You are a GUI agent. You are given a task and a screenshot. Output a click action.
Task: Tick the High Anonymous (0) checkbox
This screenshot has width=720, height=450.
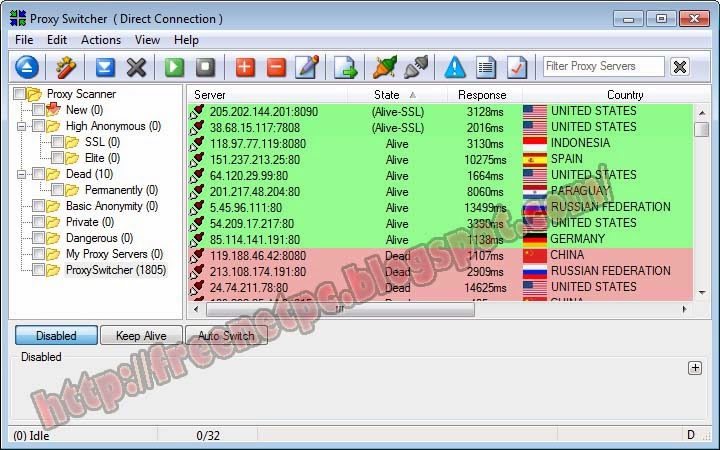[38, 126]
